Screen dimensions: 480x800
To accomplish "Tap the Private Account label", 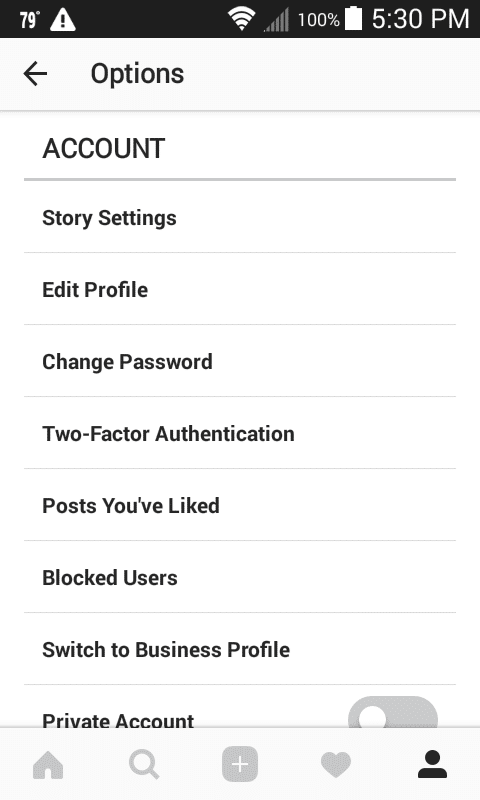I will pos(118,719).
